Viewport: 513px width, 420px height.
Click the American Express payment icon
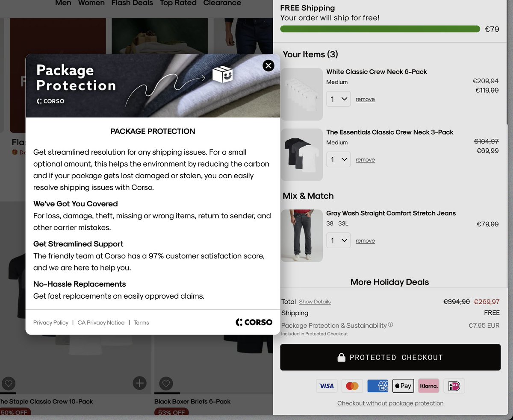(x=377, y=386)
